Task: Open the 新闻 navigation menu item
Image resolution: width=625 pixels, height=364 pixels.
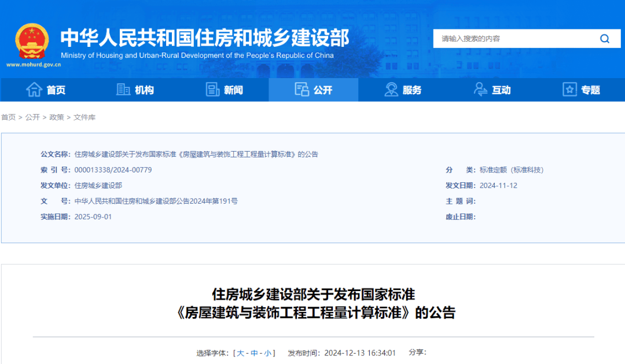Action: click(x=233, y=90)
